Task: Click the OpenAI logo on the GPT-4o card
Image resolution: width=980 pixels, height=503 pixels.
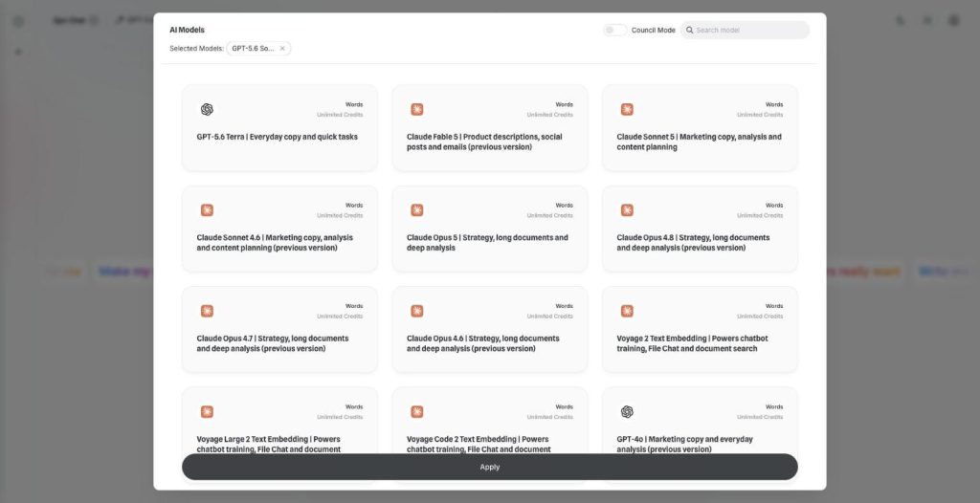Action: 627,412
